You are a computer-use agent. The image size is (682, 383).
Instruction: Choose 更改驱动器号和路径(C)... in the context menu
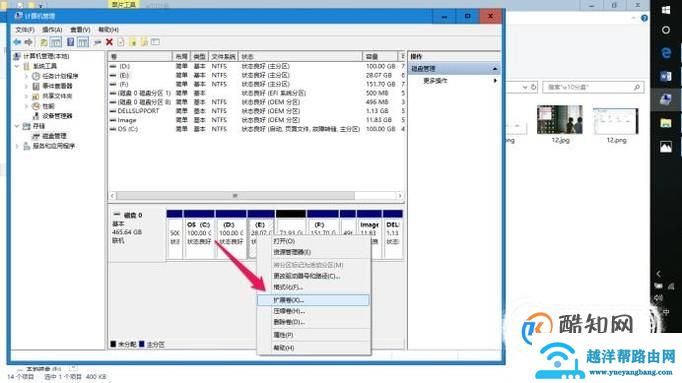pyautogui.click(x=313, y=276)
